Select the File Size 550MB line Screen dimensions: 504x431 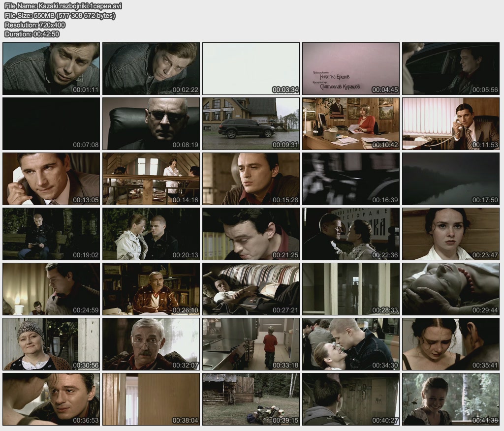[x=60, y=15]
